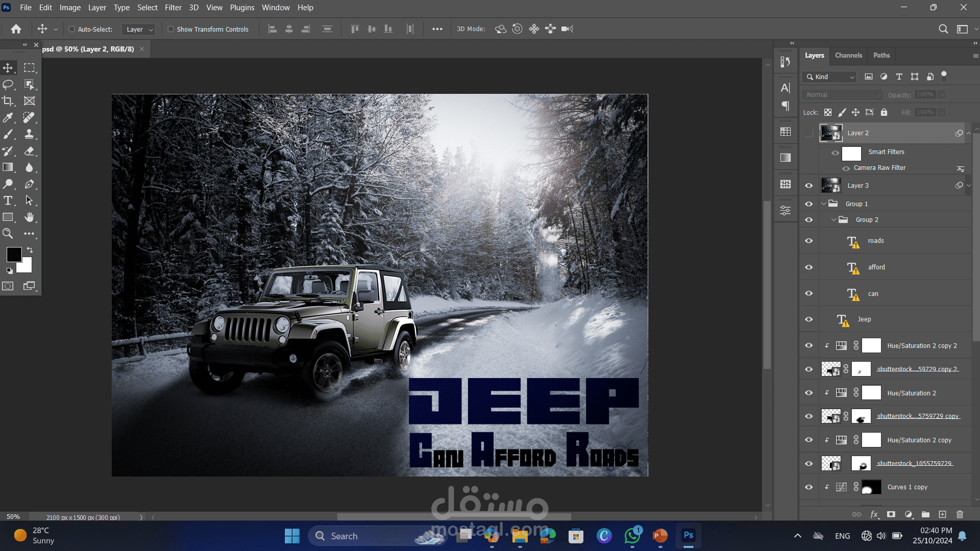The image size is (980, 551).
Task: Select the Horizontal Type tool
Action: pyautogui.click(x=8, y=201)
